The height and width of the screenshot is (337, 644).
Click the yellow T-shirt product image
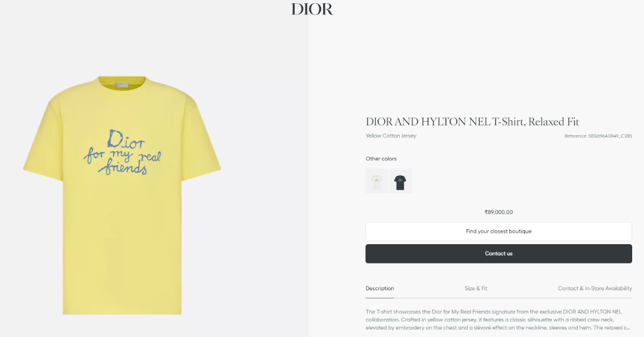[122, 195]
